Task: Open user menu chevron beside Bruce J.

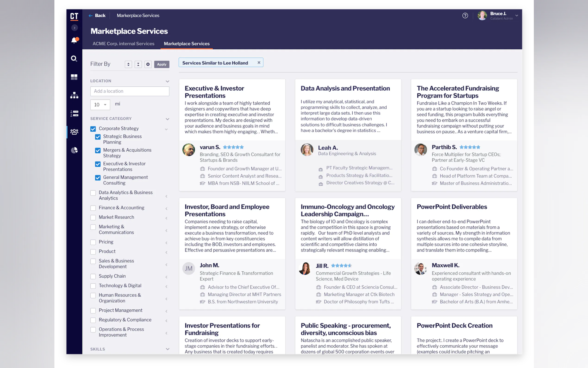Action: click(x=516, y=16)
